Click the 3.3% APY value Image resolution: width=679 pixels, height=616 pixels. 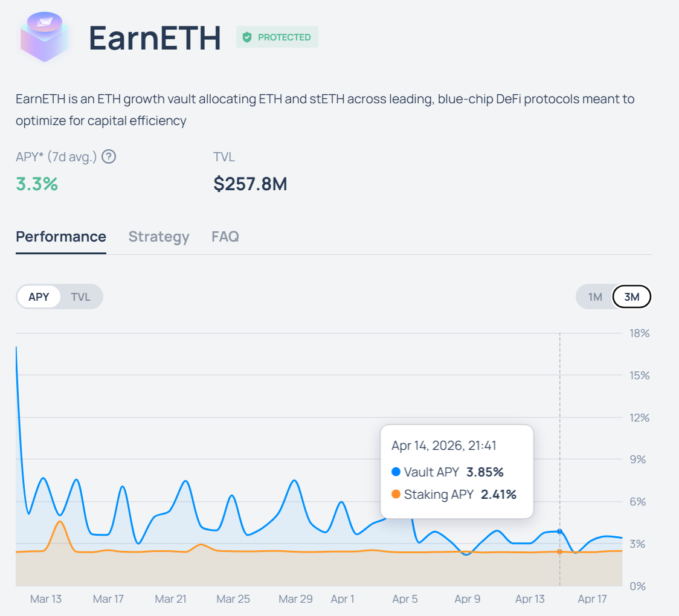(x=37, y=184)
